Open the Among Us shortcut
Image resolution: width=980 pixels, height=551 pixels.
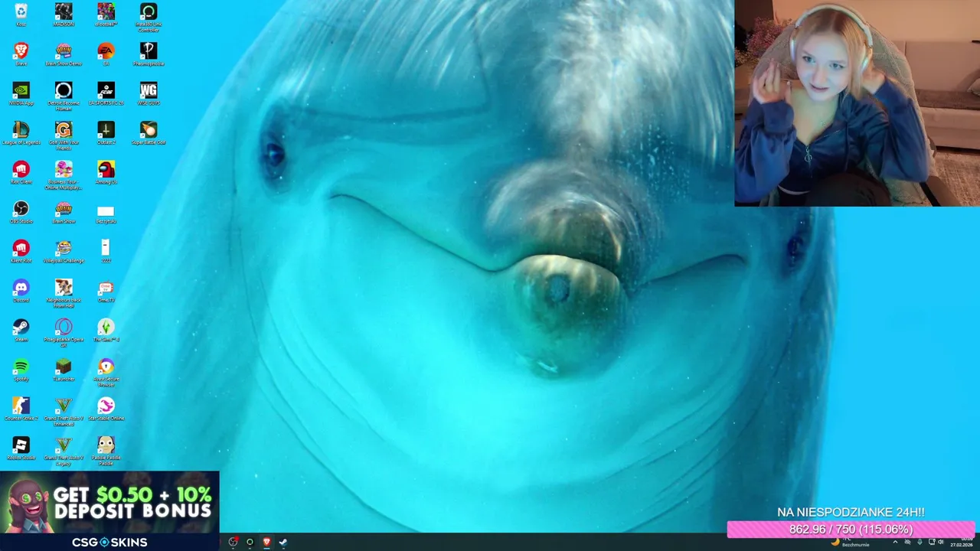click(106, 172)
